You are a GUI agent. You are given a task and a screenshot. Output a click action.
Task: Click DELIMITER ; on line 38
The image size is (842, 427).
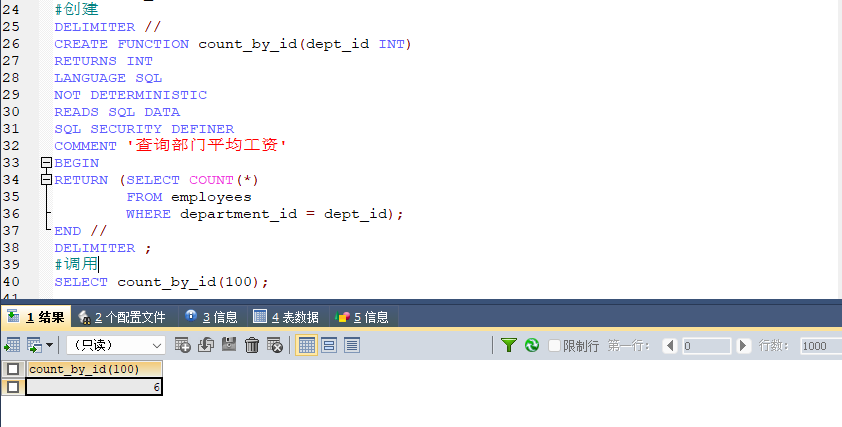tap(103, 248)
